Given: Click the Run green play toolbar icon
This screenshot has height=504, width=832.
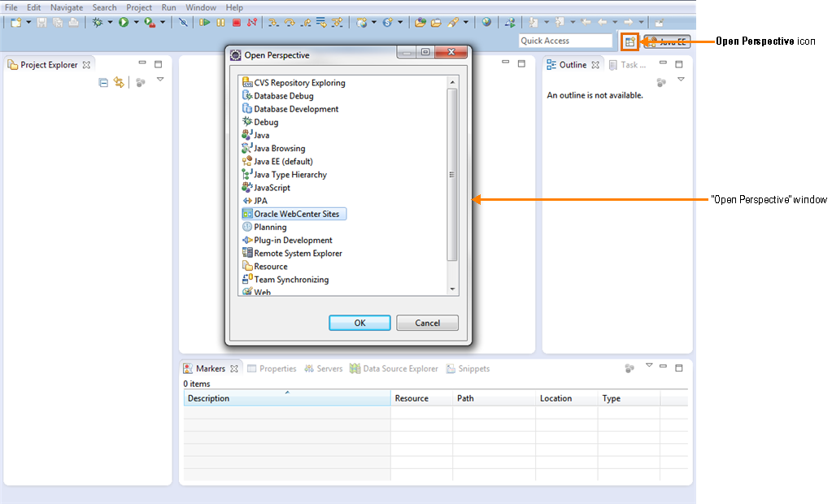Looking at the screenshot, I should click(124, 22).
